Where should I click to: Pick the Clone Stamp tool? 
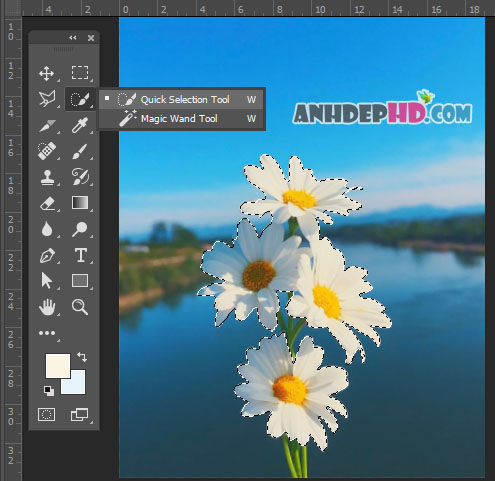tap(47, 177)
